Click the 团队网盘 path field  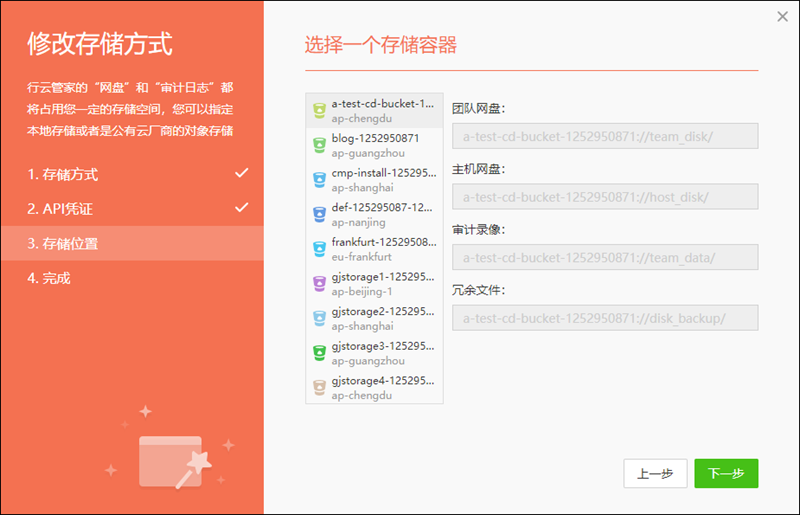[x=605, y=136]
